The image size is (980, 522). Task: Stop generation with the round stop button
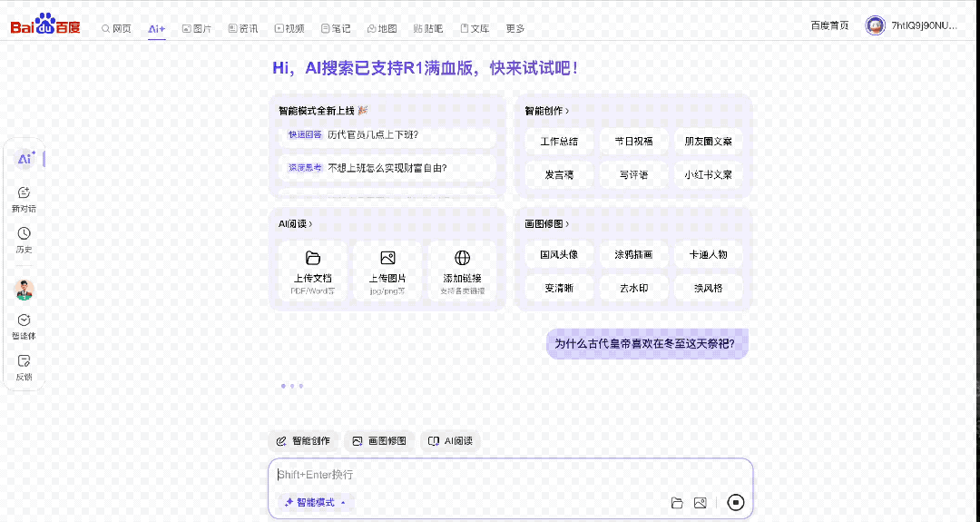tap(736, 503)
